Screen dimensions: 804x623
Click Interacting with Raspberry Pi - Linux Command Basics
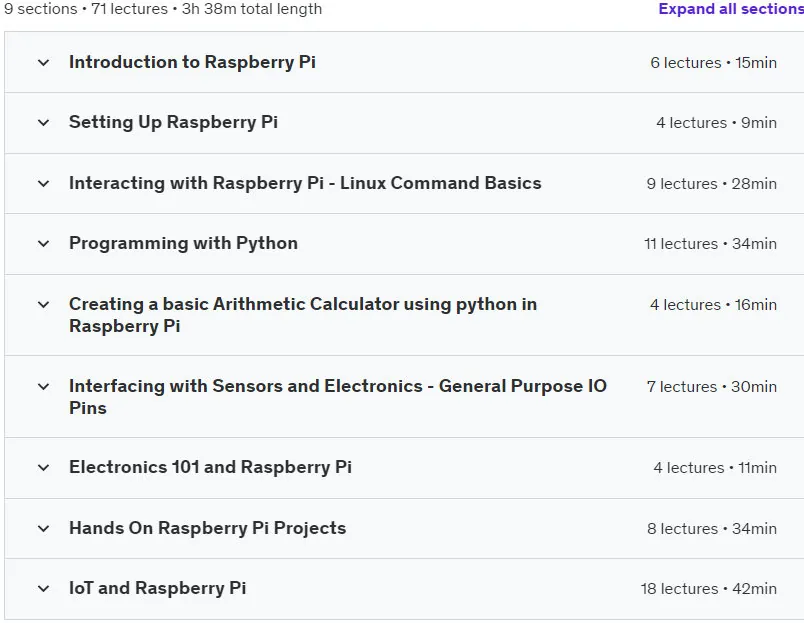[x=305, y=183]
